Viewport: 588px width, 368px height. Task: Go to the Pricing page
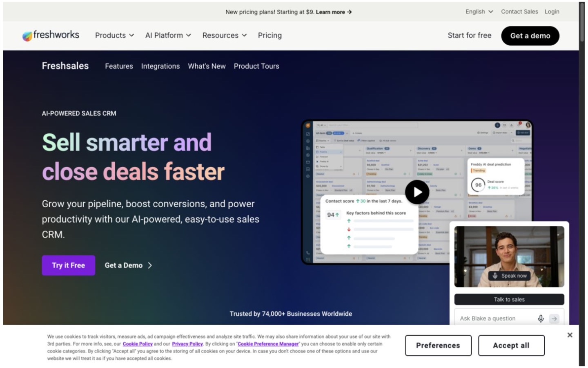pos(269,36)
